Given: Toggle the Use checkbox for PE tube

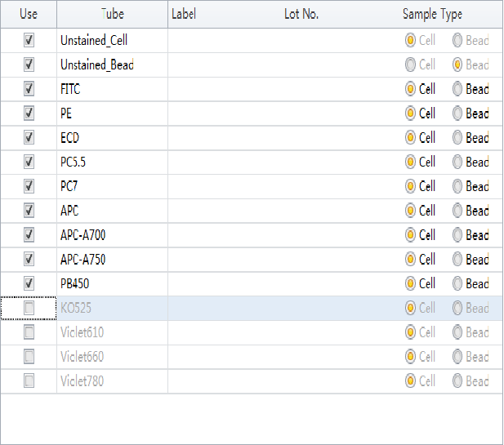Looking at the screenshot, I should tap(29, 113).
